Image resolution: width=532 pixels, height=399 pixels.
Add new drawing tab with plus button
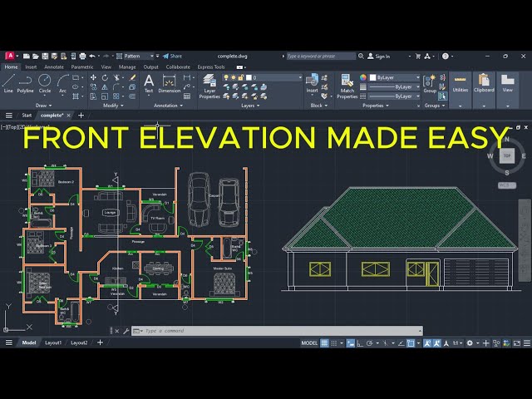coord(81,116)
